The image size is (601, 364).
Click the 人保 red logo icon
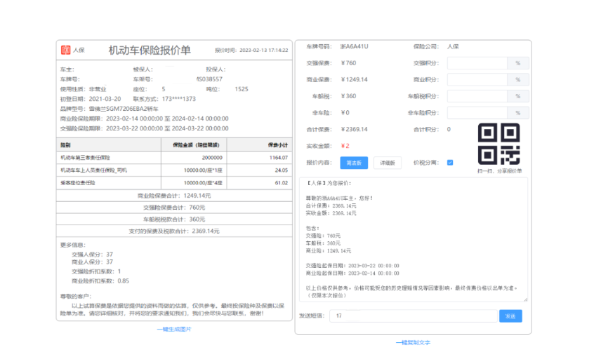click(x=65, y=50)
